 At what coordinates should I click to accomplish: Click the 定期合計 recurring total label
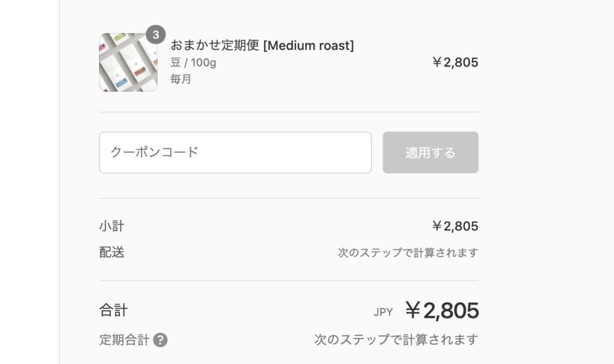[x=124, y=340]
